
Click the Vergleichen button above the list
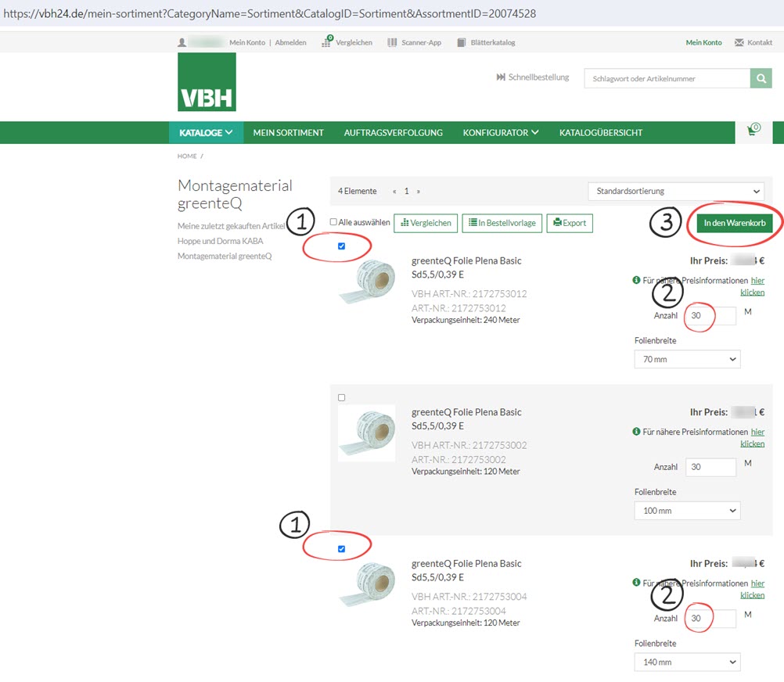[426, 223]
